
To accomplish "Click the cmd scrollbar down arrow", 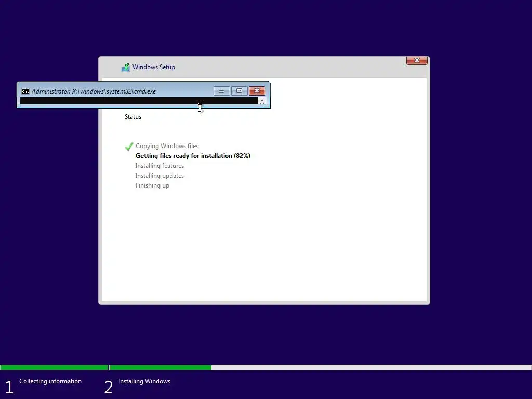I will pos(262,103).
